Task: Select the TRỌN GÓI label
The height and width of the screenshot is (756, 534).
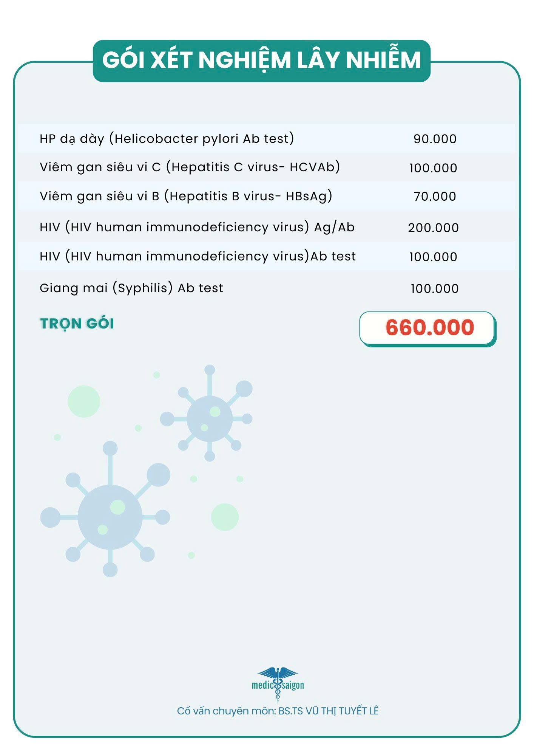Action: pos(77,324)
